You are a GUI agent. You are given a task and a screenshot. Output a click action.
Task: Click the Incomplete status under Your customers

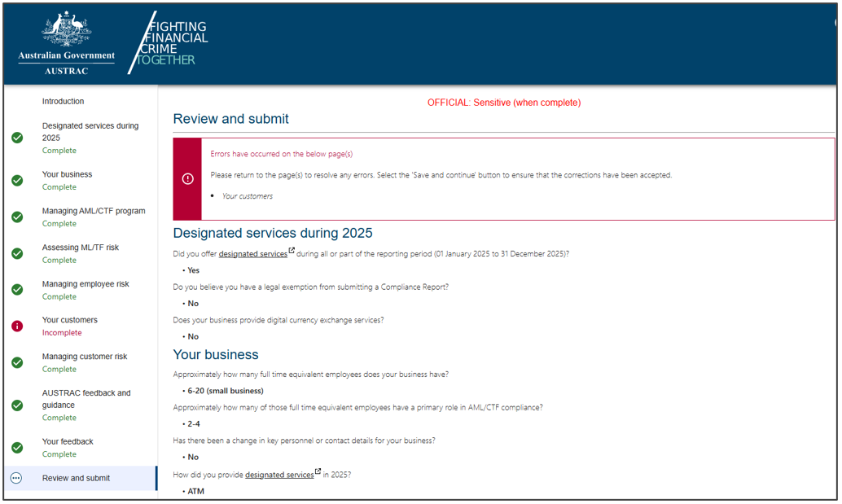pyautogui.click(x=61, y=332)
